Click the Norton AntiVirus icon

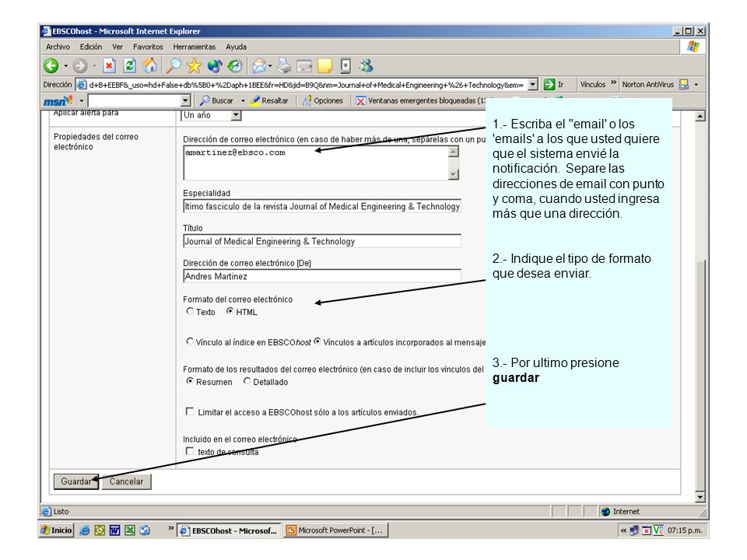tap(684, 85)
